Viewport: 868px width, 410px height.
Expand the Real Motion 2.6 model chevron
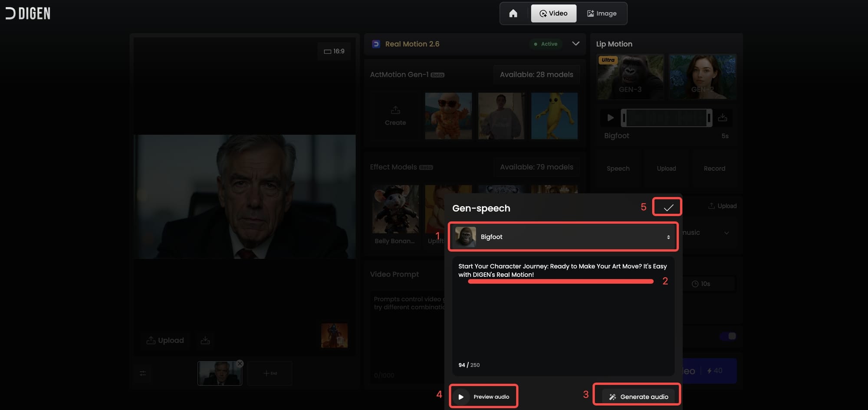pyautogui.click(x=575, y=44)
